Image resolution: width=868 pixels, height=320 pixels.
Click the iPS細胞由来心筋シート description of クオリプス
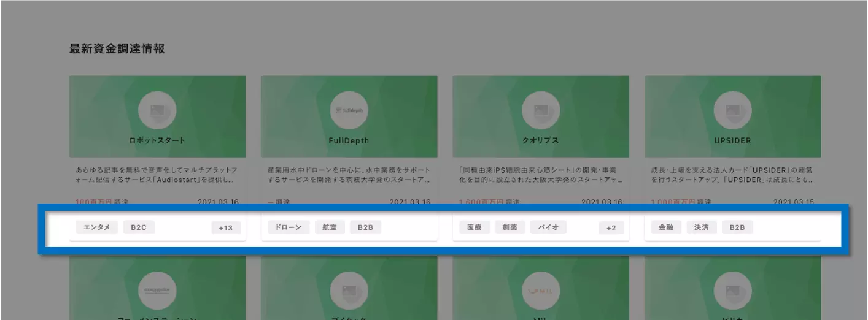click(541, 175)
